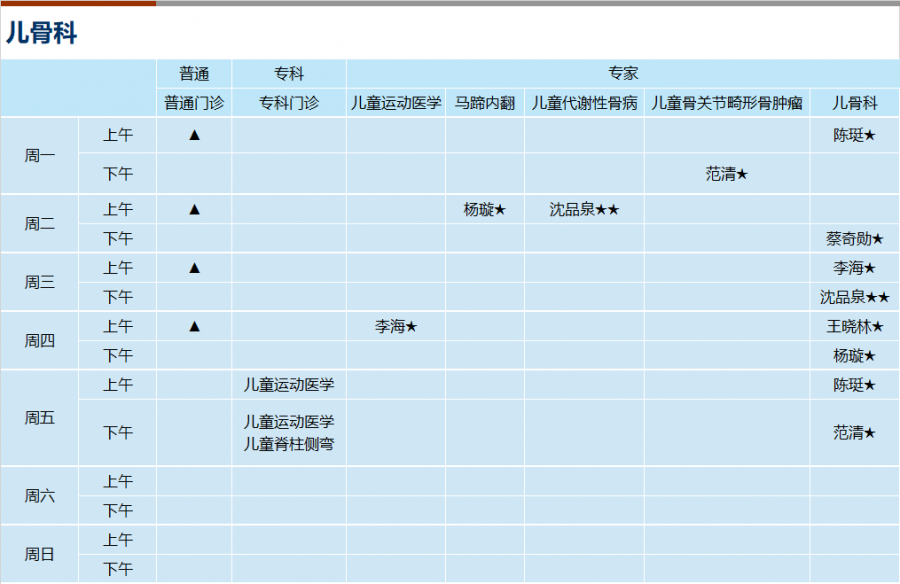Select 陈珽★ on Monday morning
The width and height of the screenshot is (900, 584).
click(x=854, y=135)
